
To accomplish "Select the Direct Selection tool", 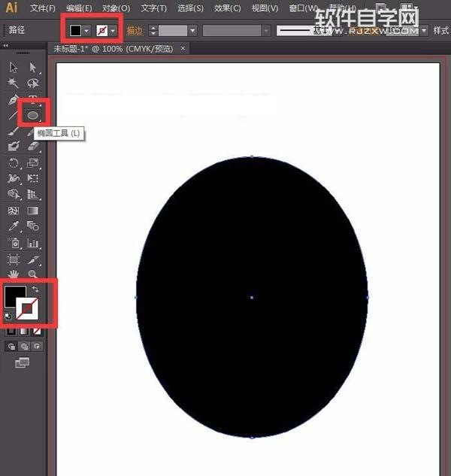I will tap(33, 67).
